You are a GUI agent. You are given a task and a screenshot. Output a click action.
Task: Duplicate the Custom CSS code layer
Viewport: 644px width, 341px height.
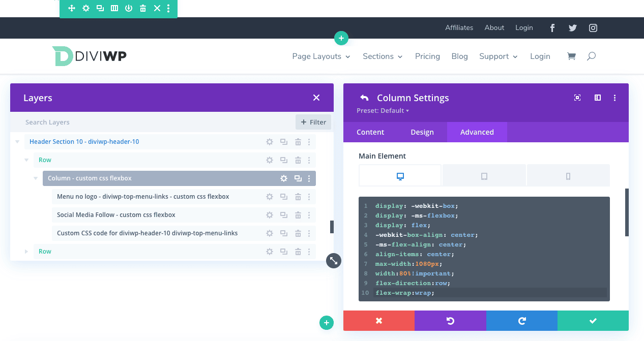(284, 233)
